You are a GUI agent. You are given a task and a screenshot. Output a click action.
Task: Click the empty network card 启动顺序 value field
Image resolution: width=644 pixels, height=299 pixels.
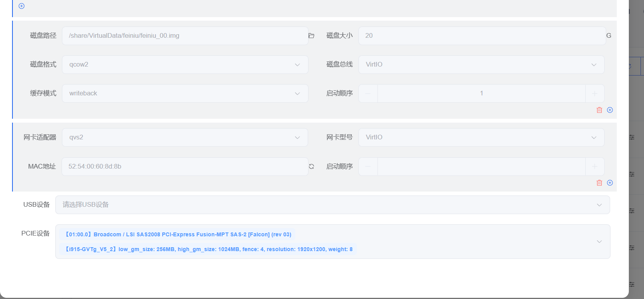[481, 167]
